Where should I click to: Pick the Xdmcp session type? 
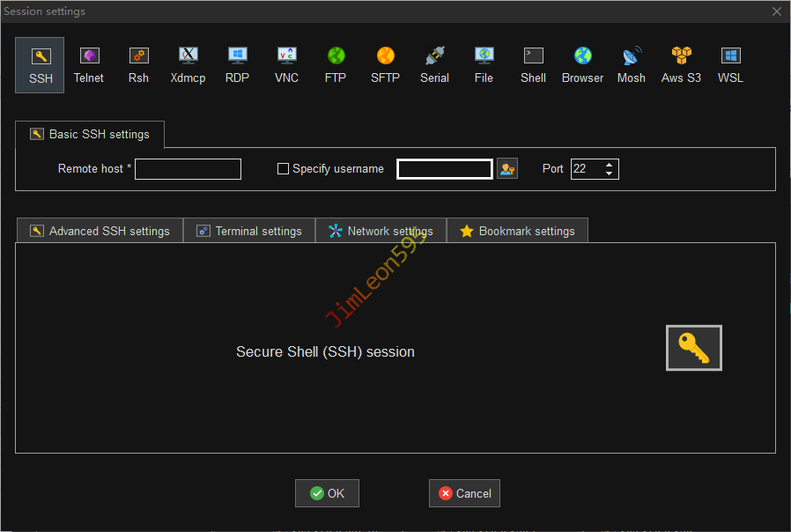188,65
